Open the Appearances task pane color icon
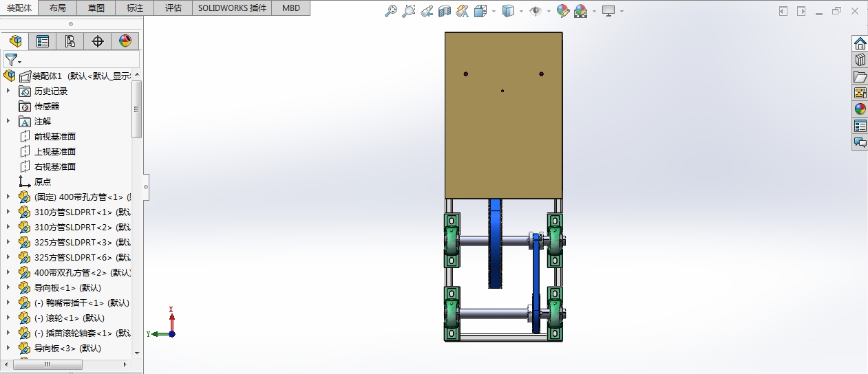Image resolution: width=868 pixels, height=374 pixels. click(x=860, y=109)
